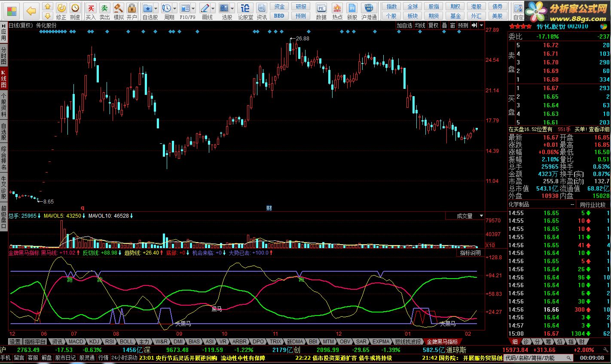Click the 美股 US stocks button
Screen dimensions: 611x364
click(497, 16)
